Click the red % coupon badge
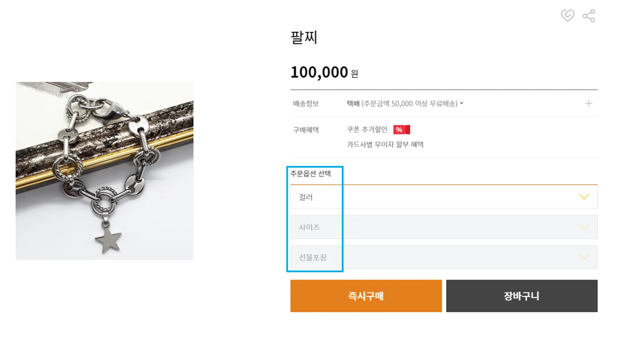Screen dimensions: 644x345 [402, 130]
